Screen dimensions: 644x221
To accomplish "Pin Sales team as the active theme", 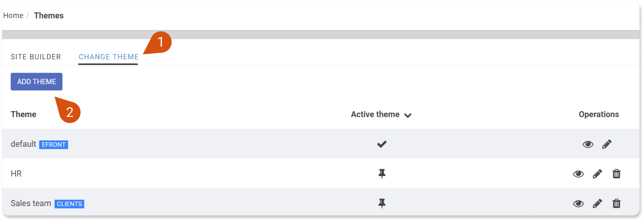I will 382,204.
